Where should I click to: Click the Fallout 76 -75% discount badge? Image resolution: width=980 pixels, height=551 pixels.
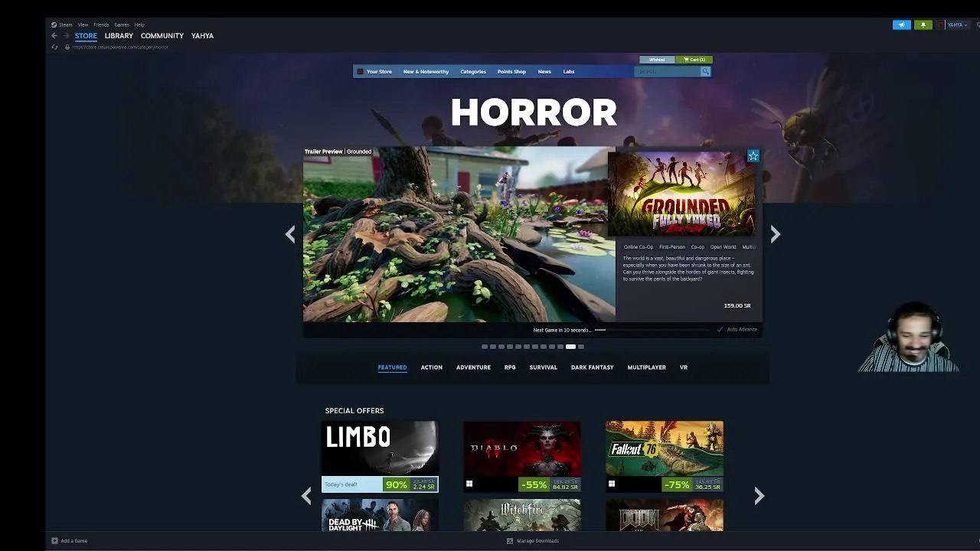[x=677, y=484]
